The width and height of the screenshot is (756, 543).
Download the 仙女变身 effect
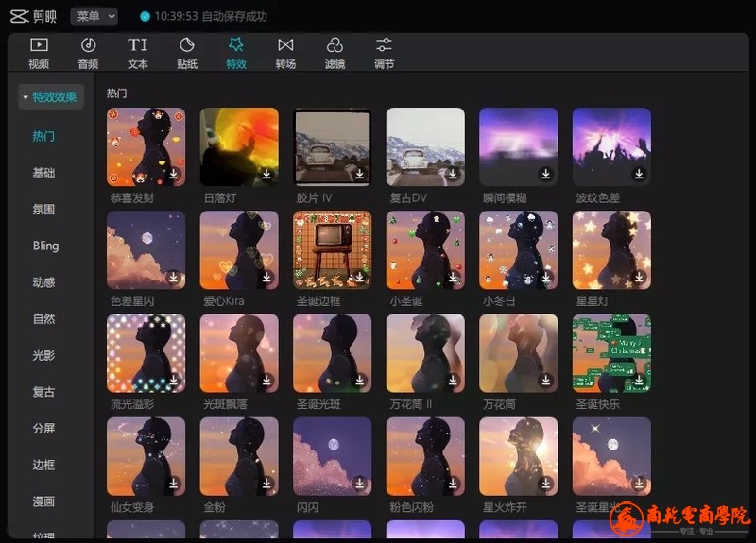[x=174, y=483]
